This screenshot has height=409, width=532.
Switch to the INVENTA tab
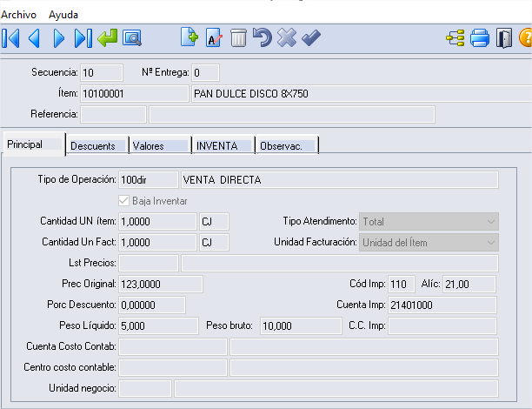pos(223,145)
